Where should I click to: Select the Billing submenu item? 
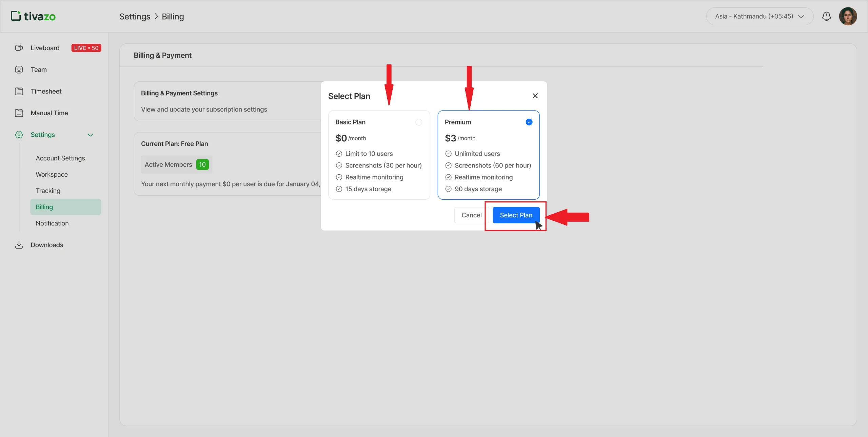pos(66,207)
